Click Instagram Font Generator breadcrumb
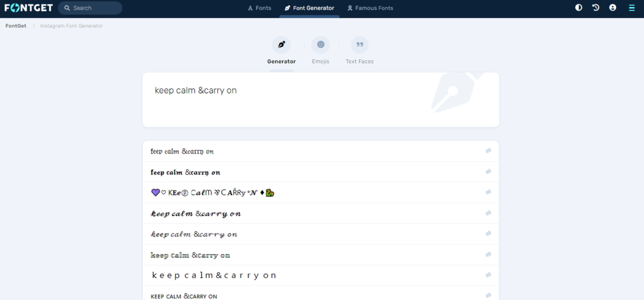The width and height of the screenshot is (644, 300). coord(71,26)
